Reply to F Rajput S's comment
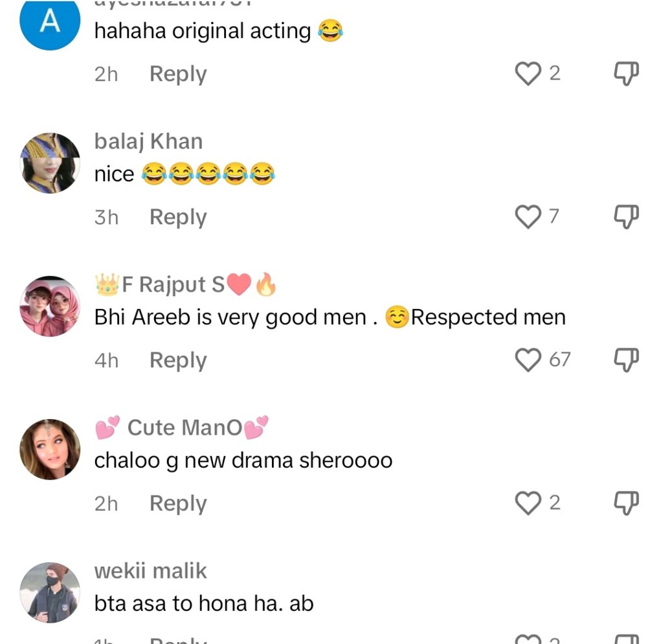The width and height of the screenshot is (663, 644). (178, 360)
